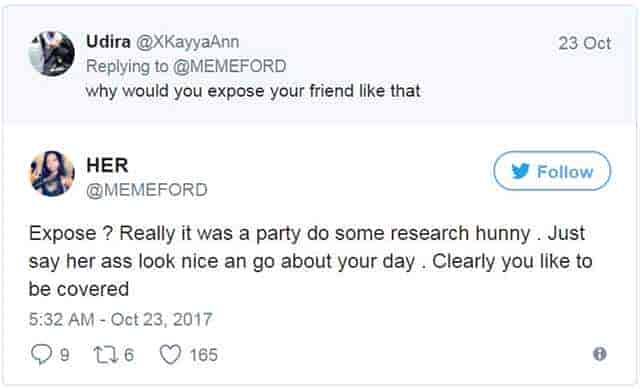
Task: Open HER's profile picture
Action: 52,173
